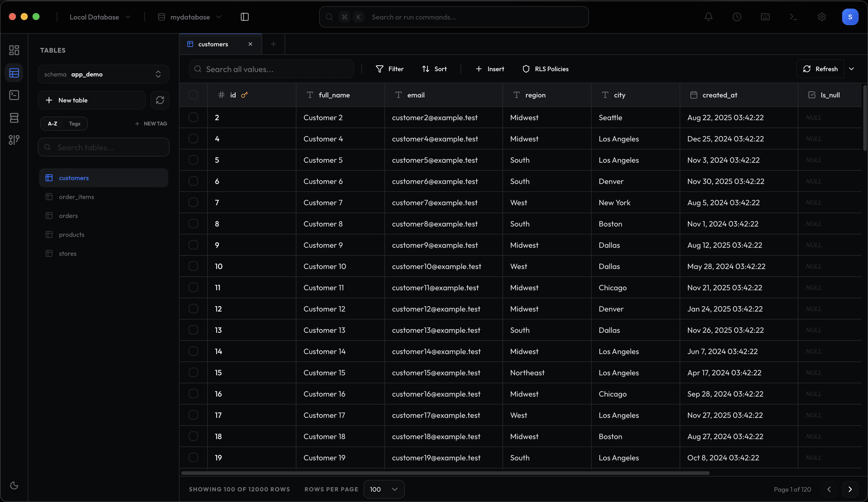Open the schema app_demo selector
Screen dimensions: 868x502
click(103, 74)
